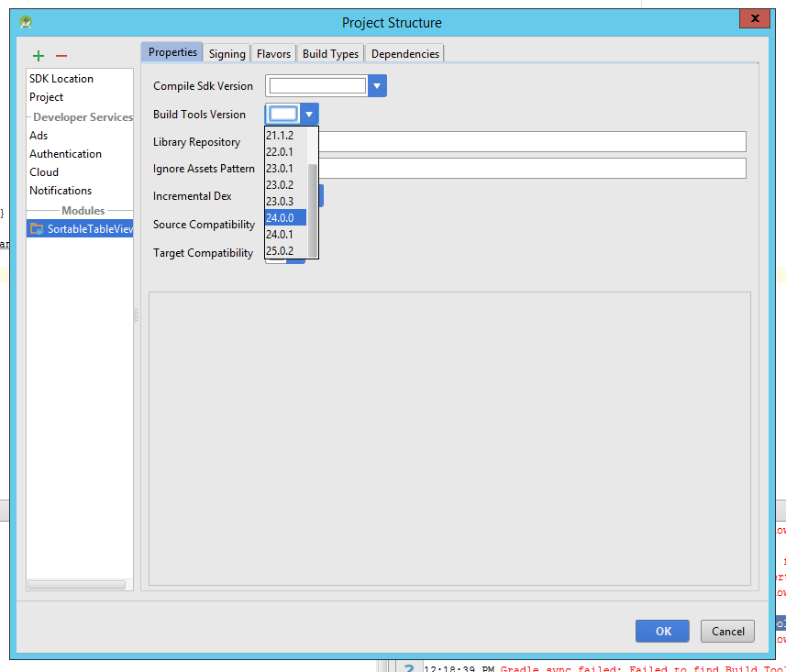The height and width of the screenshot is (672, 786).
Task: Open the Signing tab
Action: pos(227,53)
